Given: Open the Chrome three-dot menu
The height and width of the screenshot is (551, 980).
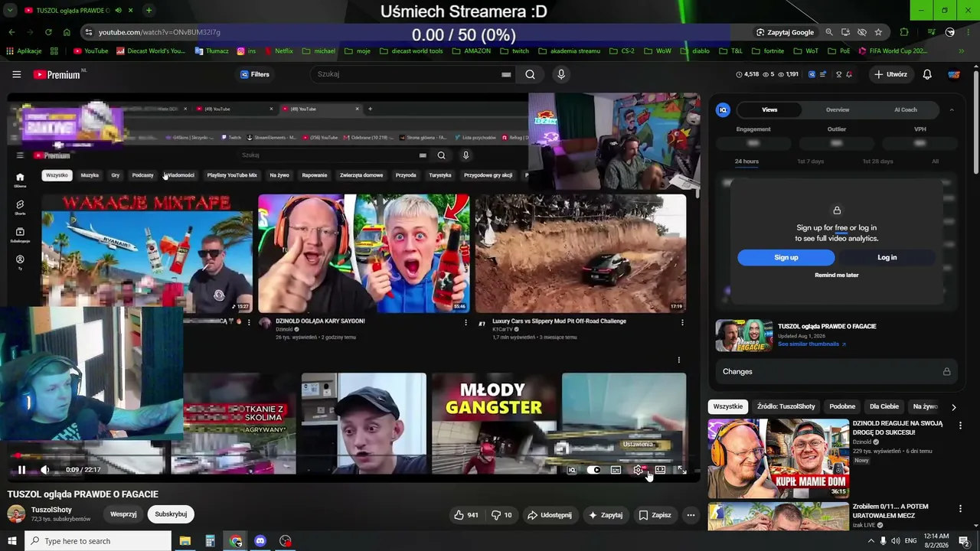Looking at the screenshot, I should pyautogui.click(x=969, y=32).
